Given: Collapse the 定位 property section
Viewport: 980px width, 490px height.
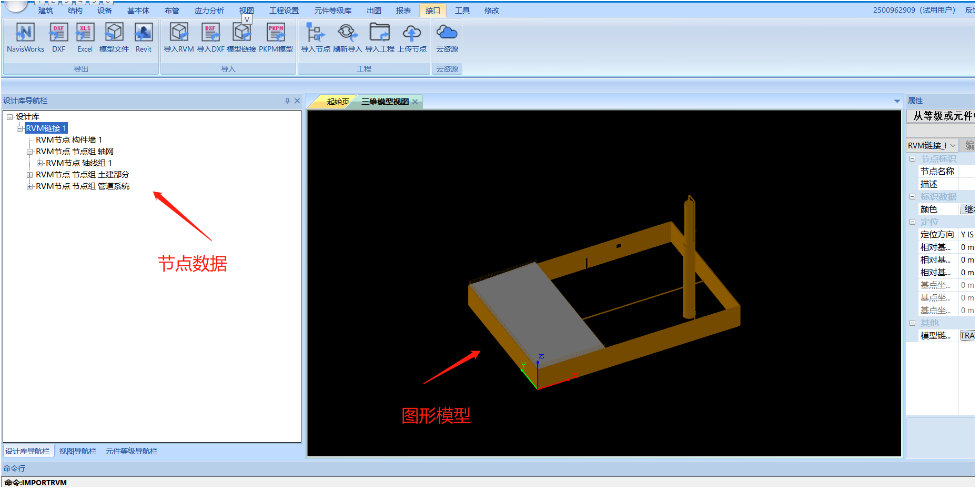Looking at the screenshot, I should (x=912, y=222).
